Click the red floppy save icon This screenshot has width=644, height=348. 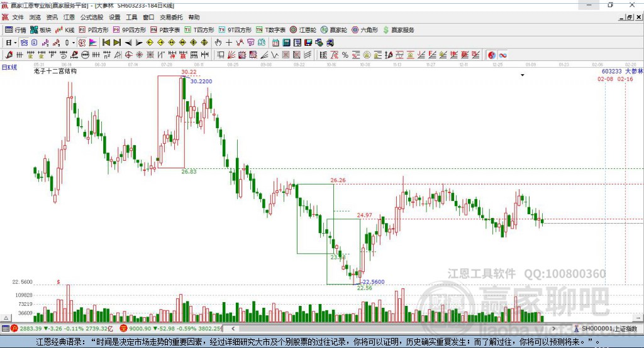(x=308, y=43)
